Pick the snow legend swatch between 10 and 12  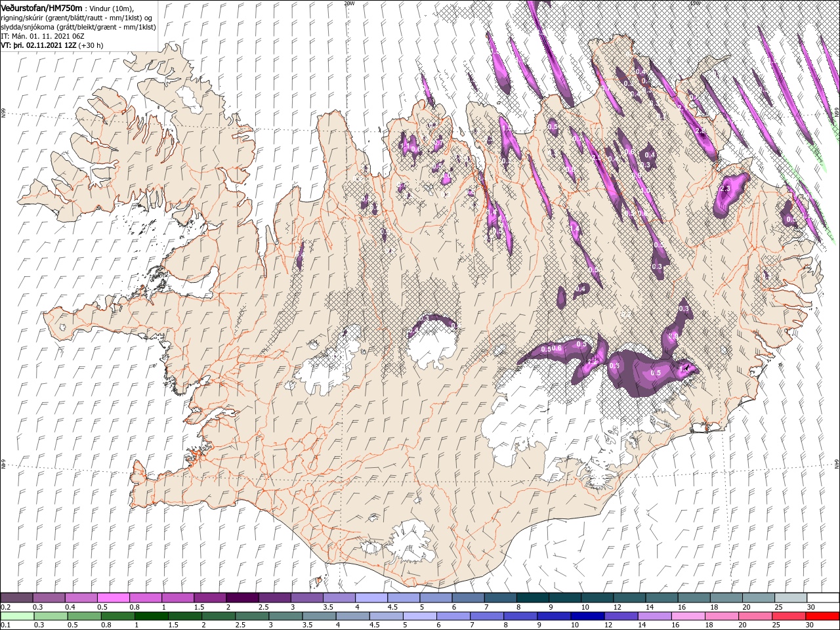click(596, 597)
